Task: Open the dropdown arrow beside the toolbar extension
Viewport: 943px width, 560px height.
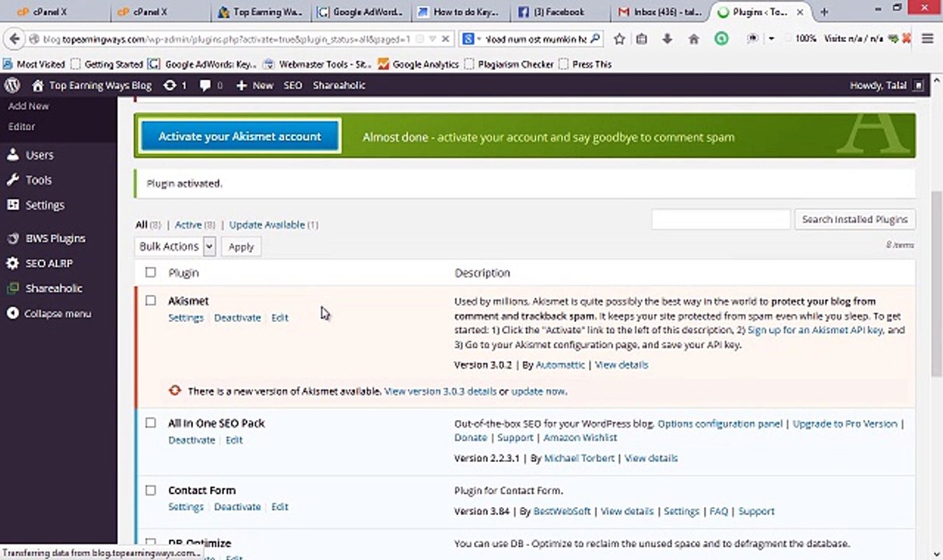Action: (x=771, y=39)
